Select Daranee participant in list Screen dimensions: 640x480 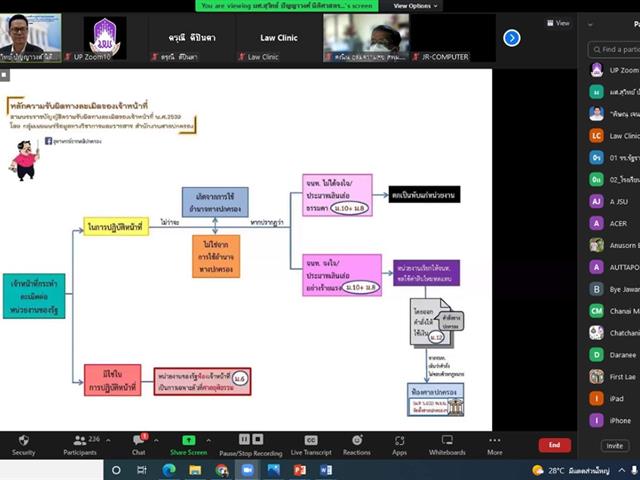614,355
